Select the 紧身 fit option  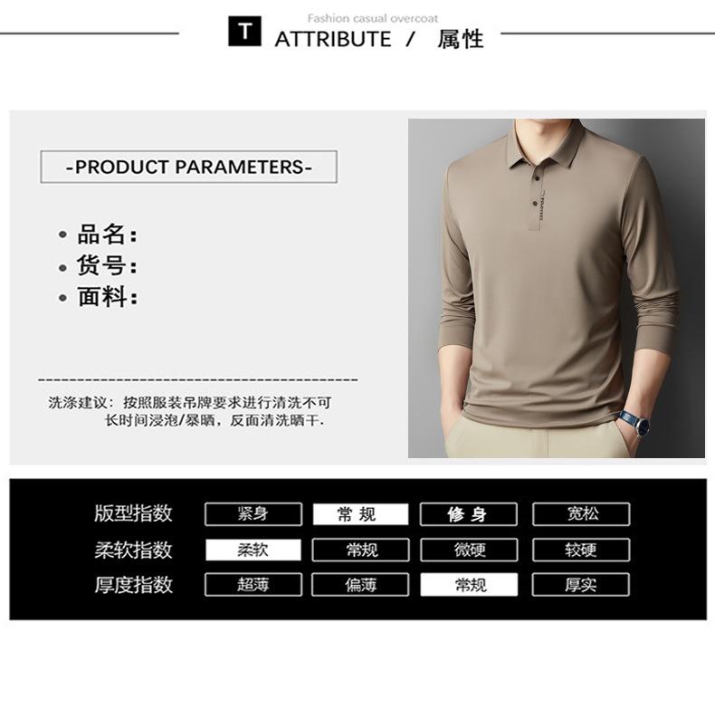pyautogui.click(x=253, y=514)
